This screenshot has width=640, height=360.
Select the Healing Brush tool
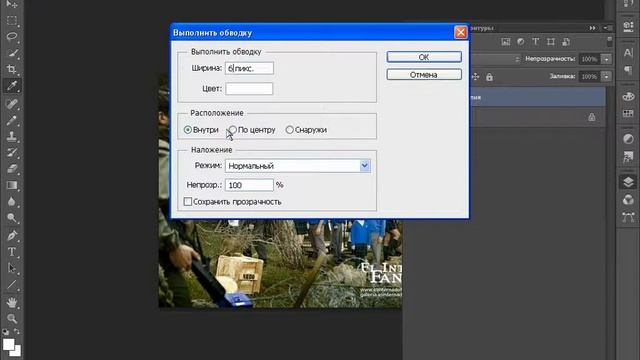tap(12, 104)
